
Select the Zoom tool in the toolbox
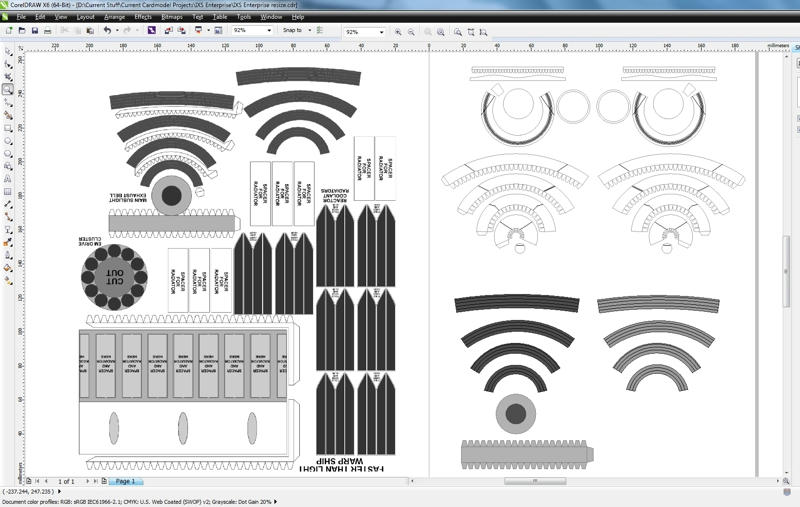coord(8,90)
